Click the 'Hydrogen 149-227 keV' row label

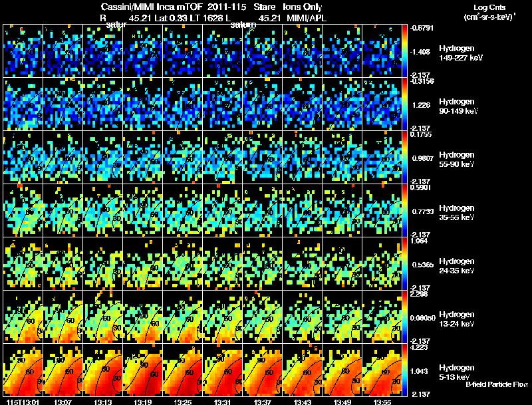coord(460,53)
